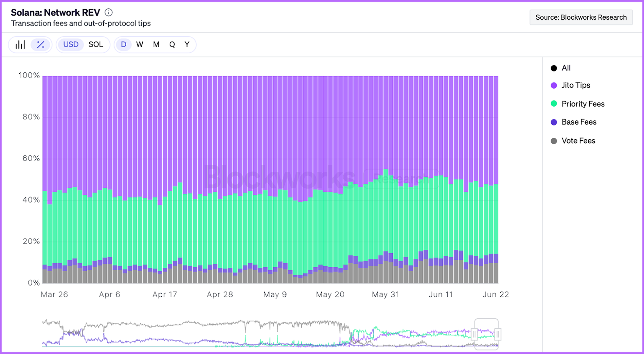Viewport: 644px width, 354px height.
Task: Click the black All legend dot
Action: coord(554,68)
